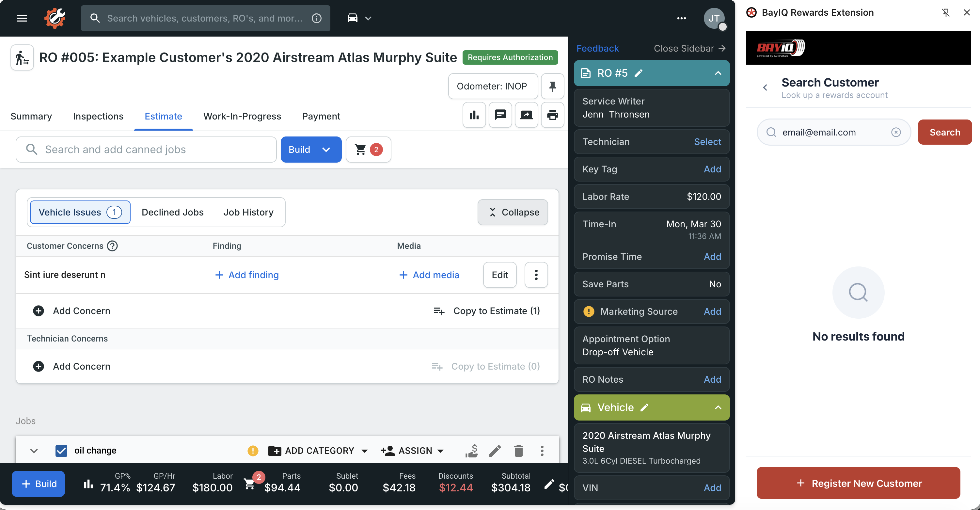This screenshot has width=980, height=510.
Task: Open the bar chart stats icon in toolbar
Action: tap(474, 115)
